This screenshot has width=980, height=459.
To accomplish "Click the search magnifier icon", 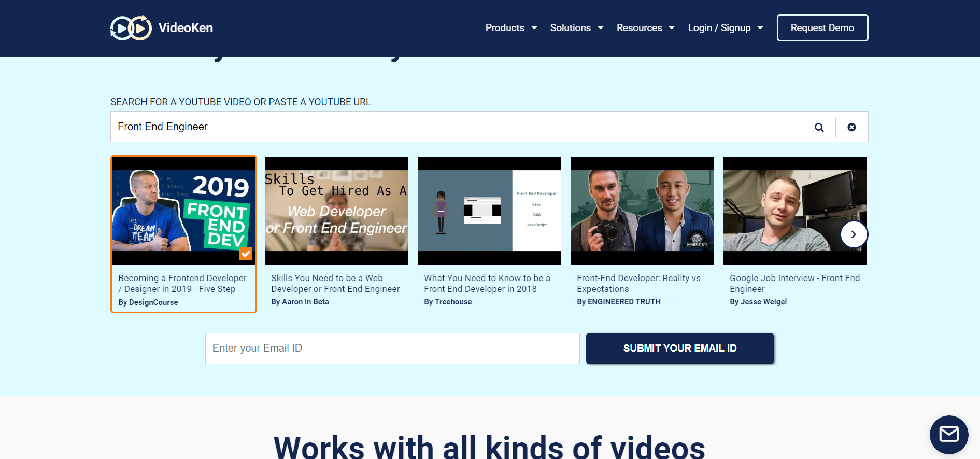I will (819, 127).
